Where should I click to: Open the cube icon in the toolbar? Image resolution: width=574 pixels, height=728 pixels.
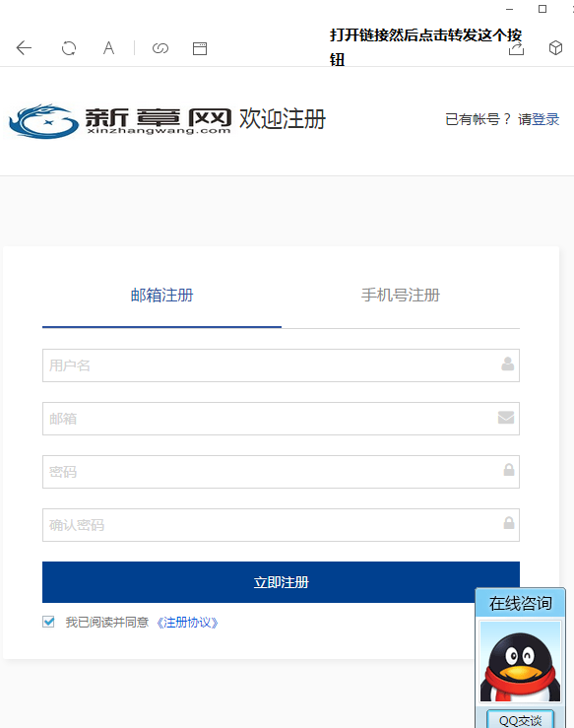point(555,48)
